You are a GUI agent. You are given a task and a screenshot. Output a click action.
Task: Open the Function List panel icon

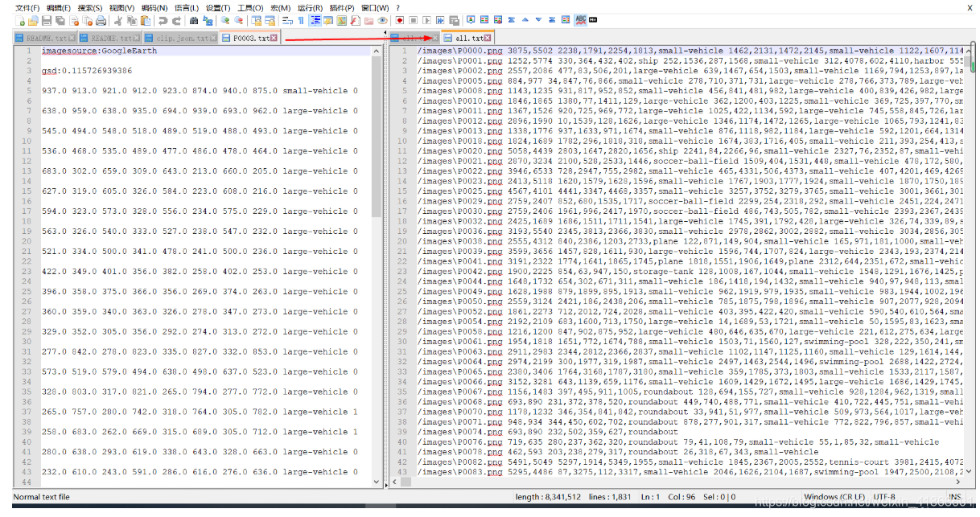click(355, 20)
